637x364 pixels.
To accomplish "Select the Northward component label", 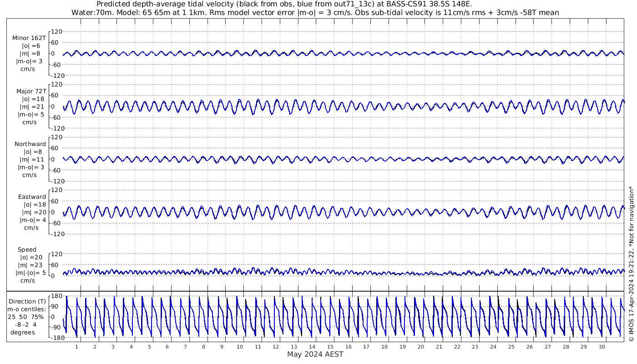I will 30,144.
